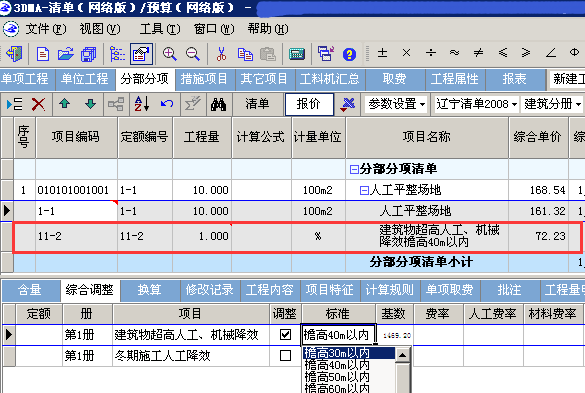Image resolution: width=585 pixels, height=393 pixels.
Task: Click the zoom in magnifier icon
Action: [169, 54]
